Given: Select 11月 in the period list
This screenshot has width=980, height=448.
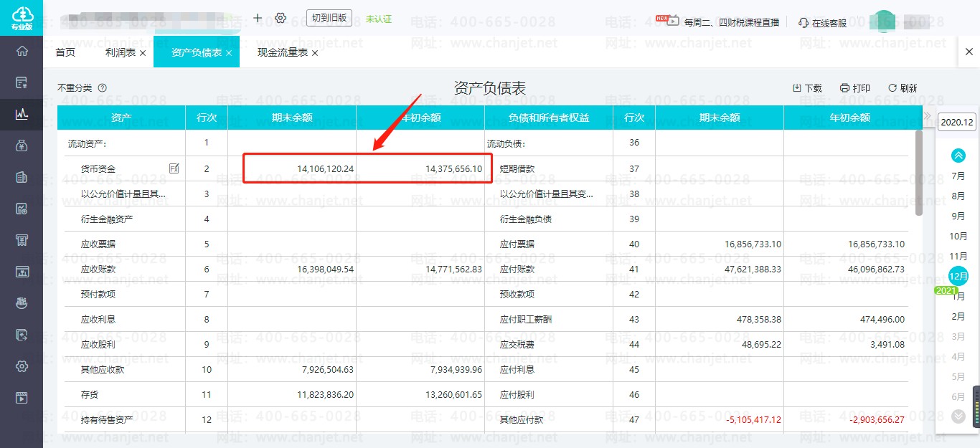Looking at the screenshot, I should [x=958, y=256].
